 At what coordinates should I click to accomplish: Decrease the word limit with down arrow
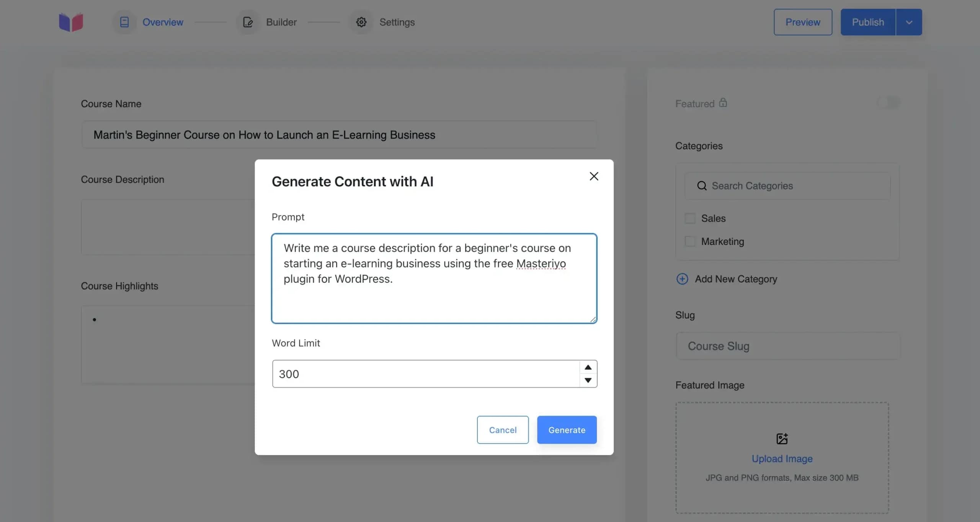point(588,380)
